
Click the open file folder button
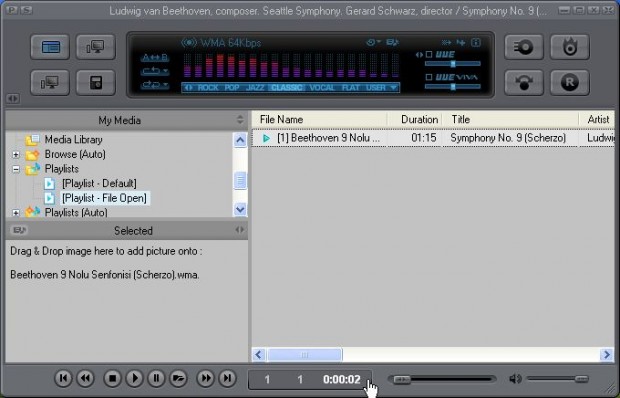tap(178, 378)
